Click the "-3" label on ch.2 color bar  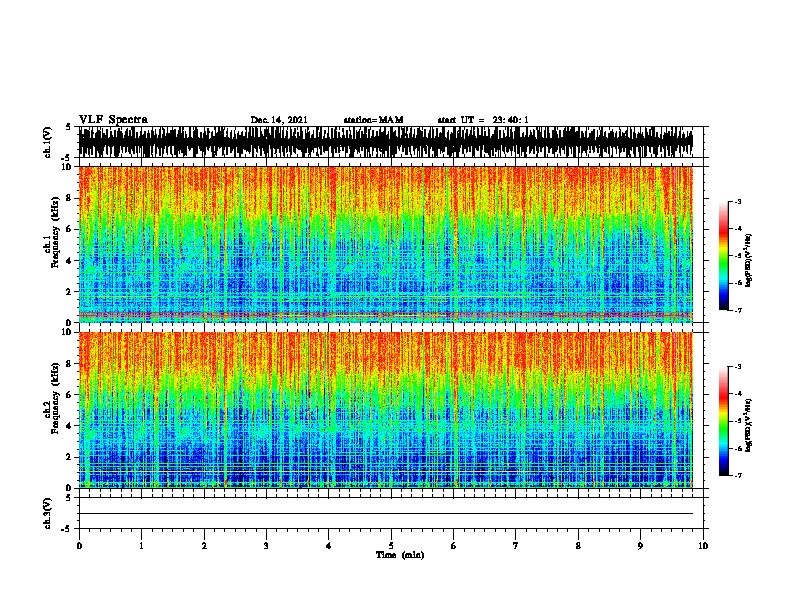pyautogui.click(x=738, y=367)
